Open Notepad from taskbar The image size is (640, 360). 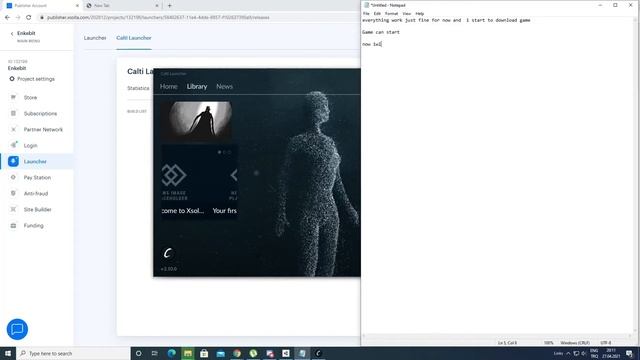tap(302, 353)
